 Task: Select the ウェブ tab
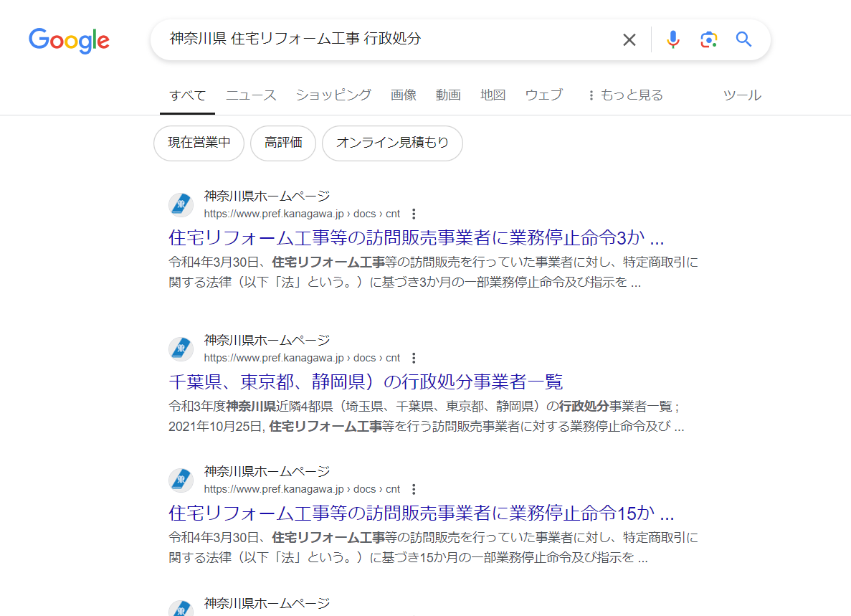click(x=544, y=95)
